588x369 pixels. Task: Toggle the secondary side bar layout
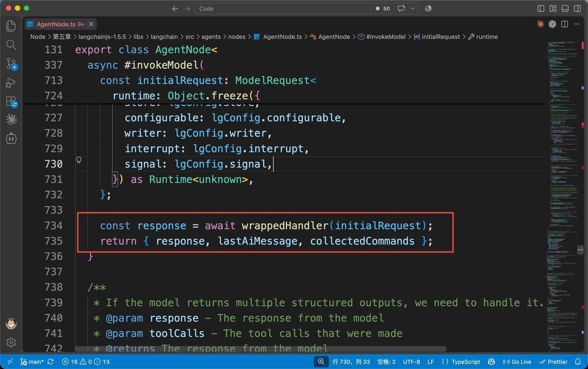pos(577,8)
